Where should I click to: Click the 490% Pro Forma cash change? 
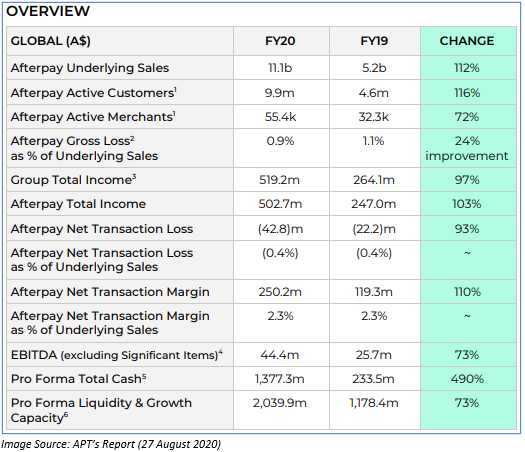coord(467,379)
